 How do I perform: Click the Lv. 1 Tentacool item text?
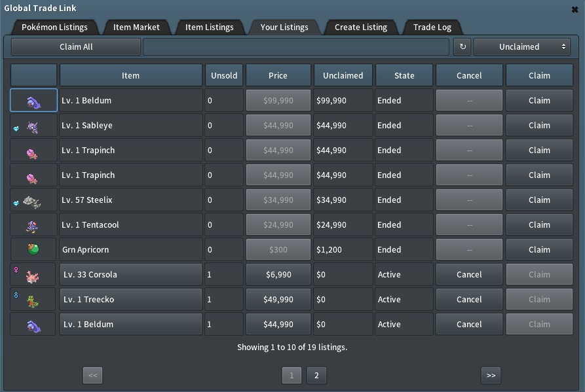point(90,224)
